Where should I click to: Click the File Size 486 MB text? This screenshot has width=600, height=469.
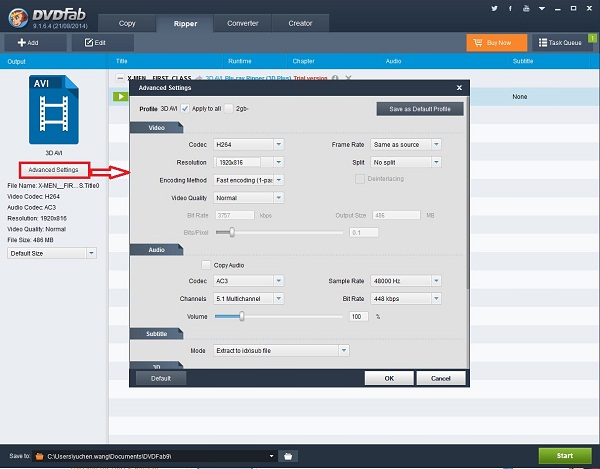click(x=30, y=240)
